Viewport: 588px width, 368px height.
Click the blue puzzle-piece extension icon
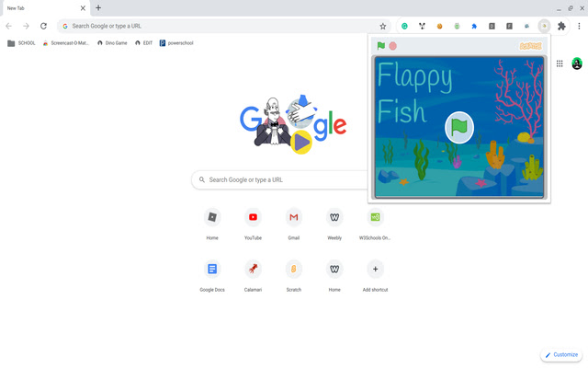(x=474, y=27)
